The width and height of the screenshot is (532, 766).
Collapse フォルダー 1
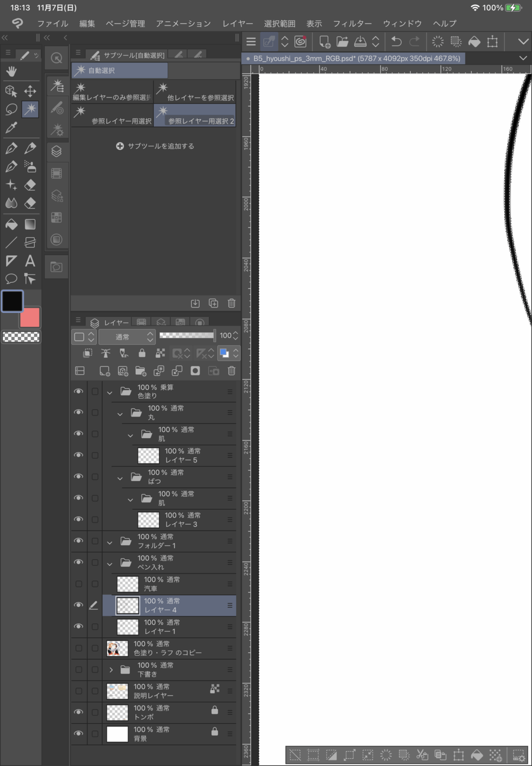pyautogui.click(x=110, y=542)
